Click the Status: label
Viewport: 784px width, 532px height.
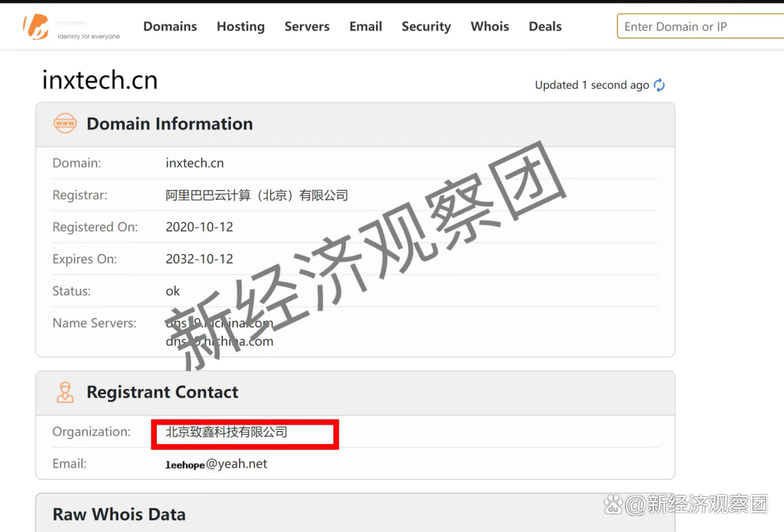(71, 291)
